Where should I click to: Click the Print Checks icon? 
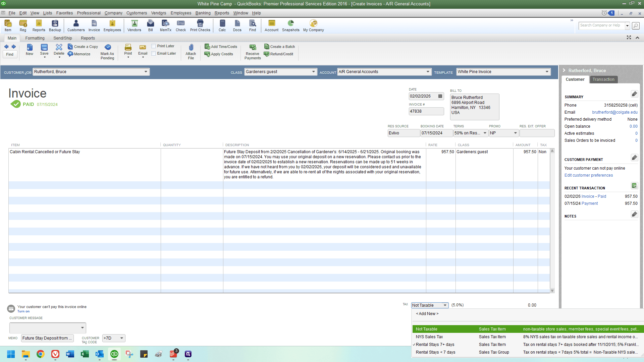[200, 25]
